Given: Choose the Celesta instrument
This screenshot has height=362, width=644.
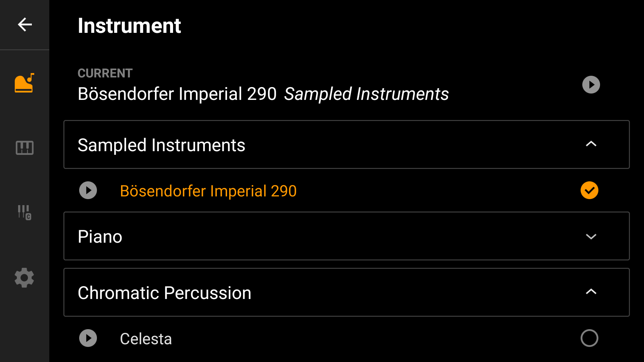Looking at the screenshot, I should 146,338.
